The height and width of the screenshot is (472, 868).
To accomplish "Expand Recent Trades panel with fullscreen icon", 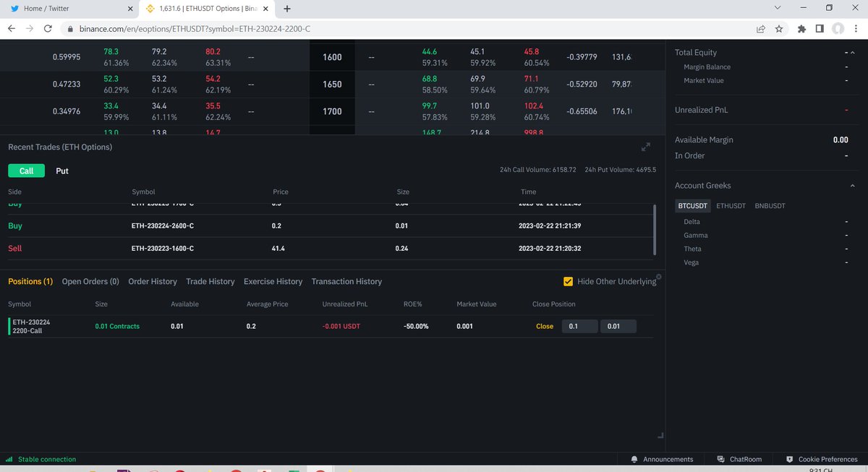I will pos(646,147).
